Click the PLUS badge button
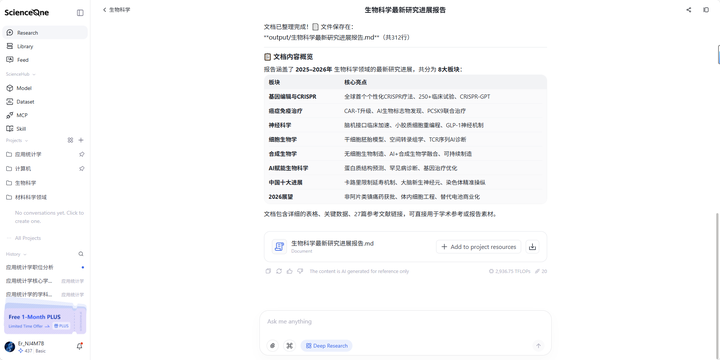This screenshot has height=360, width=720. 61,326
